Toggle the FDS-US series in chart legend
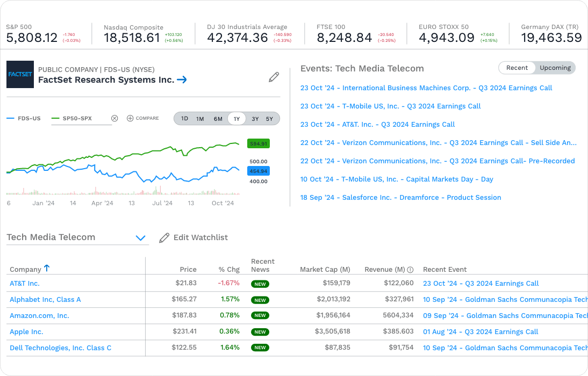 point(24,118)
